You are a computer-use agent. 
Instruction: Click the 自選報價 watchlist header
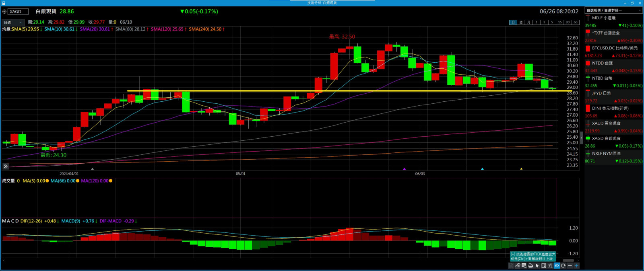coord(604,10)
